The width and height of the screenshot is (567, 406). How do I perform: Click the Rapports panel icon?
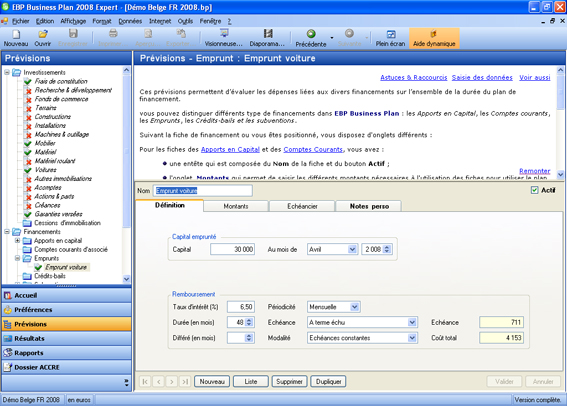click(8, 353)
